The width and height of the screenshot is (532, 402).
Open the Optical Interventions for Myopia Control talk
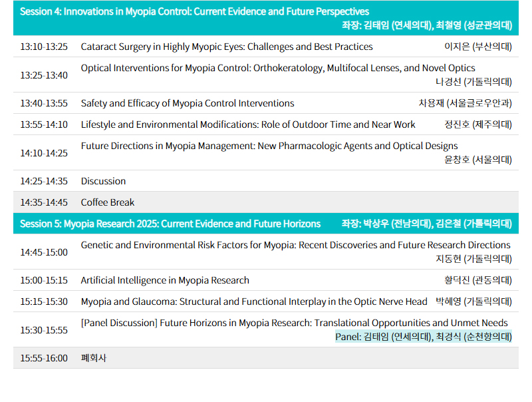click(278, 68)
